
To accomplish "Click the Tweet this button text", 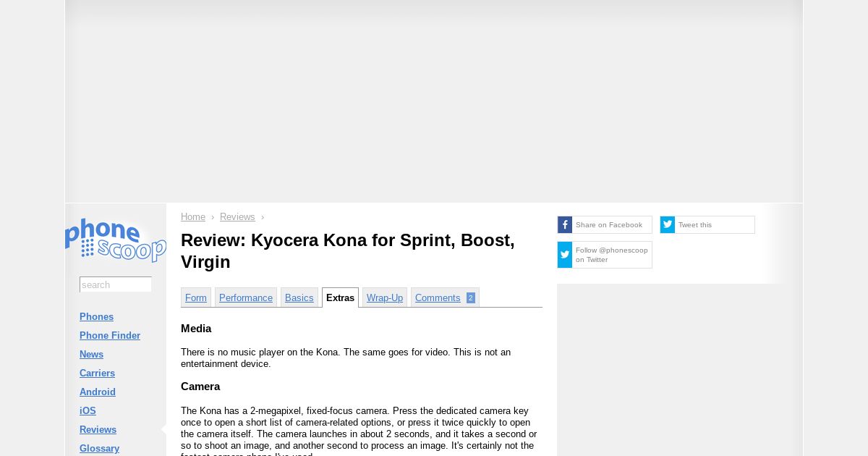I will 695,225.
